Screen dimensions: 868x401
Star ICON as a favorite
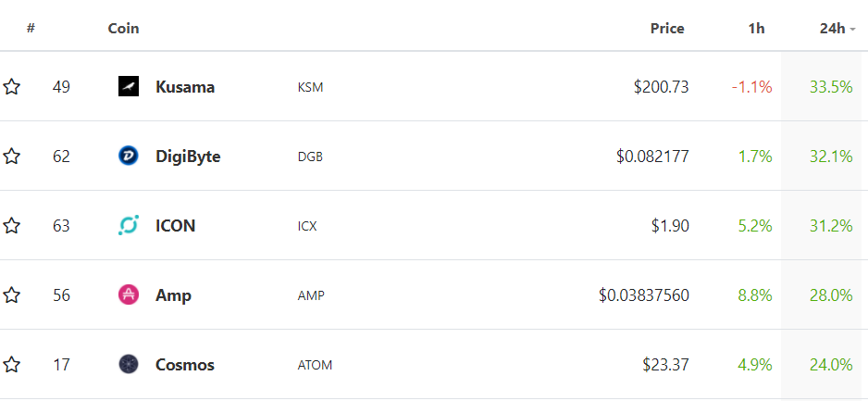pos(12,226)
